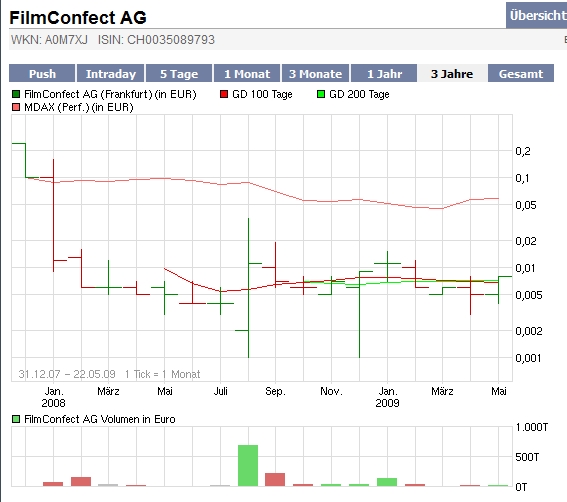
Task: Open the Übersicht tab
Action: pos(537,15)
